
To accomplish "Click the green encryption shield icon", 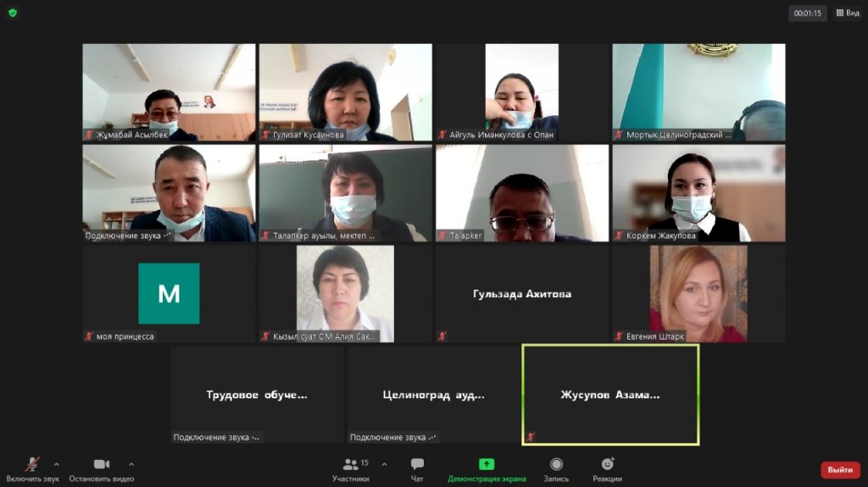I will coord(13,13).
